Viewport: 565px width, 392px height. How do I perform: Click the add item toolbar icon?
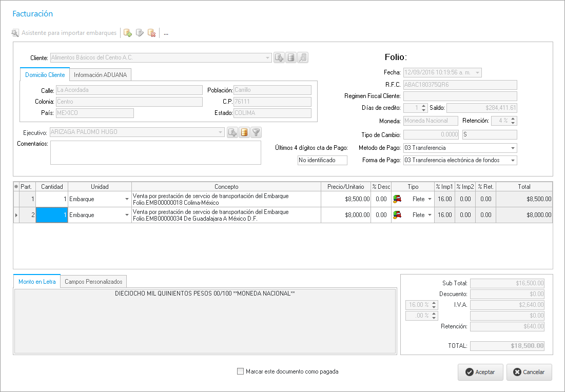[128, 33]
